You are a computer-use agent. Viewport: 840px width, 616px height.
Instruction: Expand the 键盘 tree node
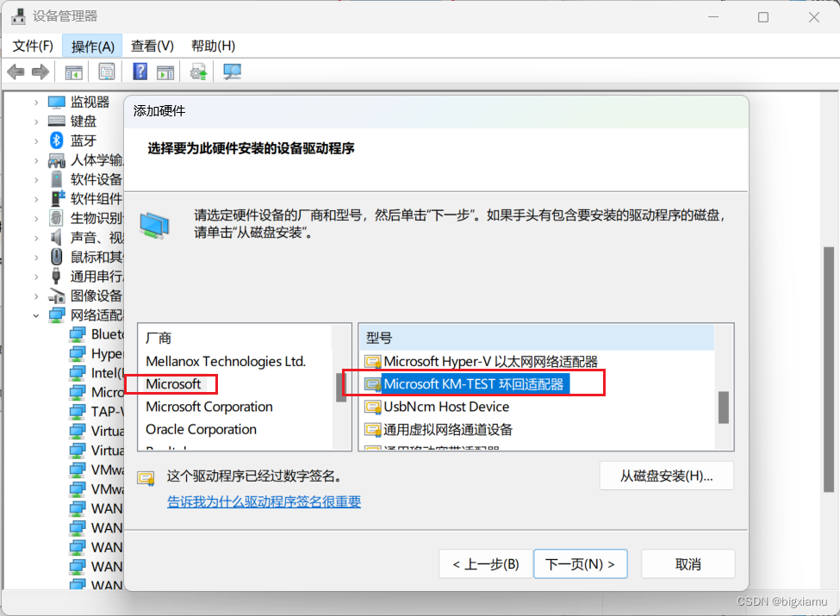point(36,121)
